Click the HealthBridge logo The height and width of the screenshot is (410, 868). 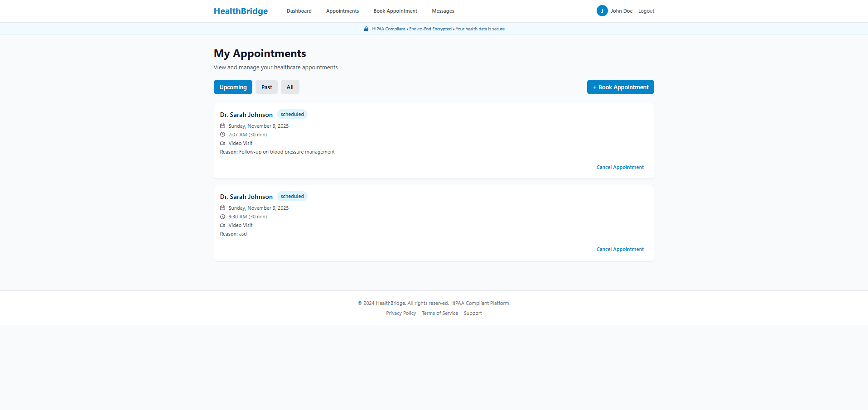tap(241, 10)
